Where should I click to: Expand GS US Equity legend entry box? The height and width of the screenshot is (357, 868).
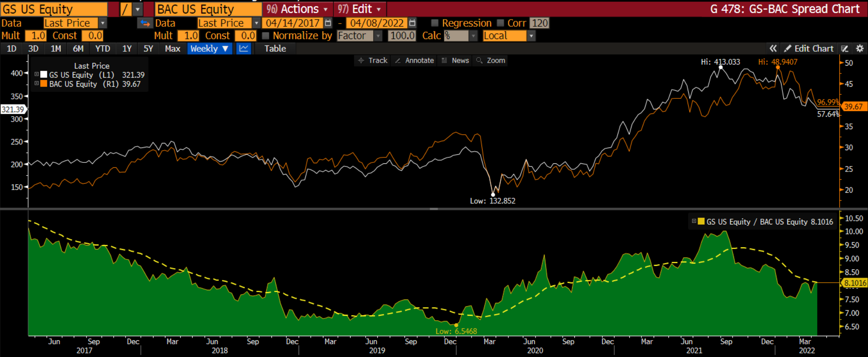pos(37,74)
